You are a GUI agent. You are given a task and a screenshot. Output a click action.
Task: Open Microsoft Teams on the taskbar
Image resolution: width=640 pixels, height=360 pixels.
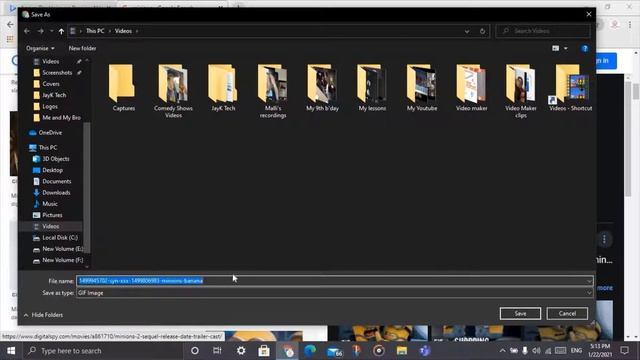(424, 351)
